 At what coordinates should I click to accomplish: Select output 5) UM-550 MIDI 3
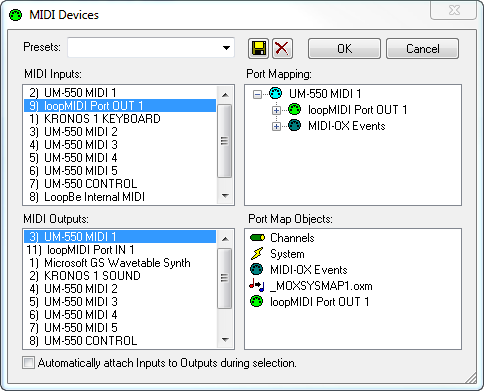[120, 302]
